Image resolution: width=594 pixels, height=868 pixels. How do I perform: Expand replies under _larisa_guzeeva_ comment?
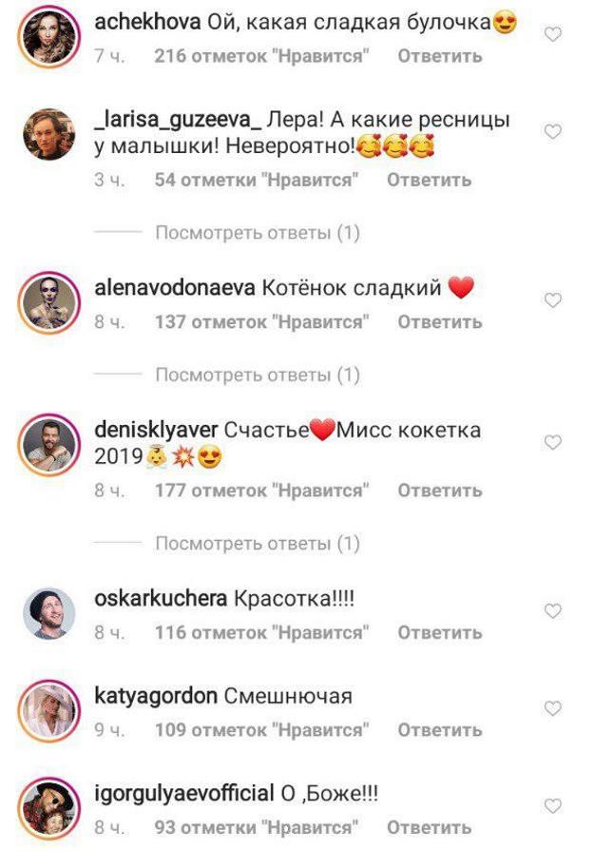[x=258, y=233]
